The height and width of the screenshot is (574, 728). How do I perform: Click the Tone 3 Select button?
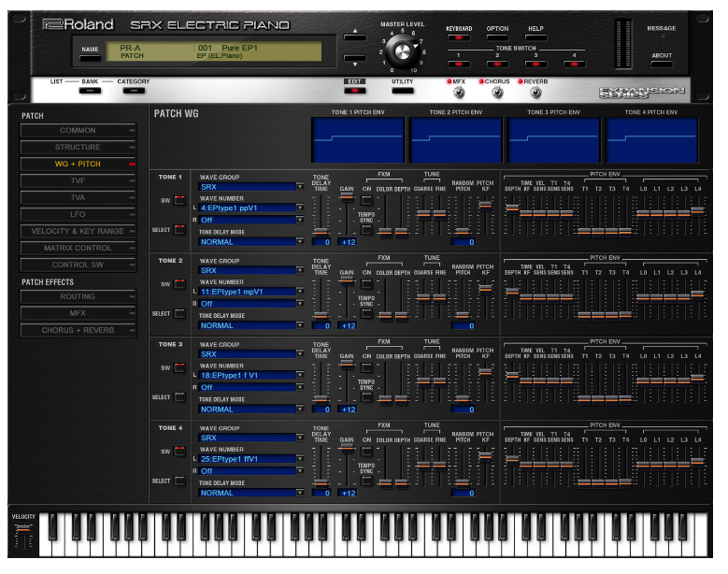tap(179, 397)
